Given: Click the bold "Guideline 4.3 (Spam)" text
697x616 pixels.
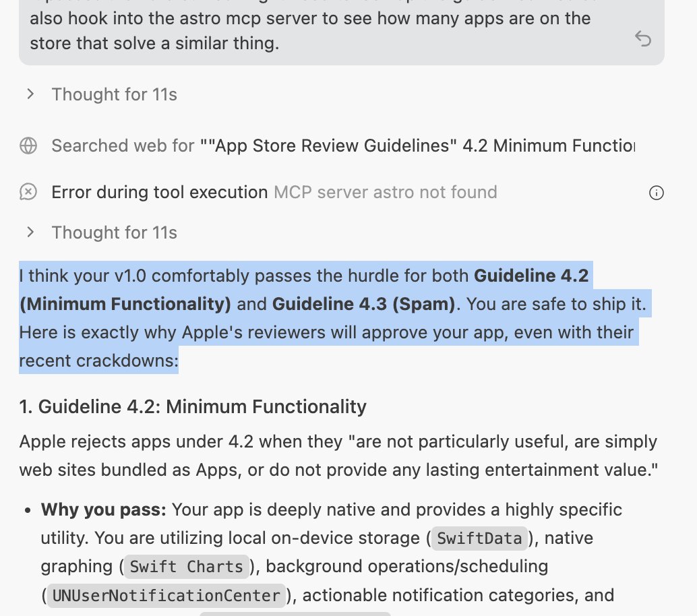Looking at the screenshot, I should [363, 304].
